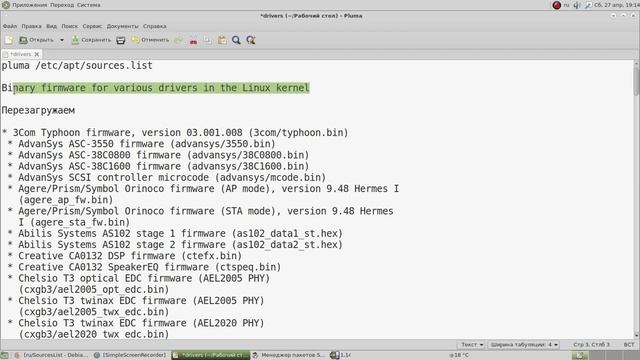Open the Поиск menu

pos(69,26)
